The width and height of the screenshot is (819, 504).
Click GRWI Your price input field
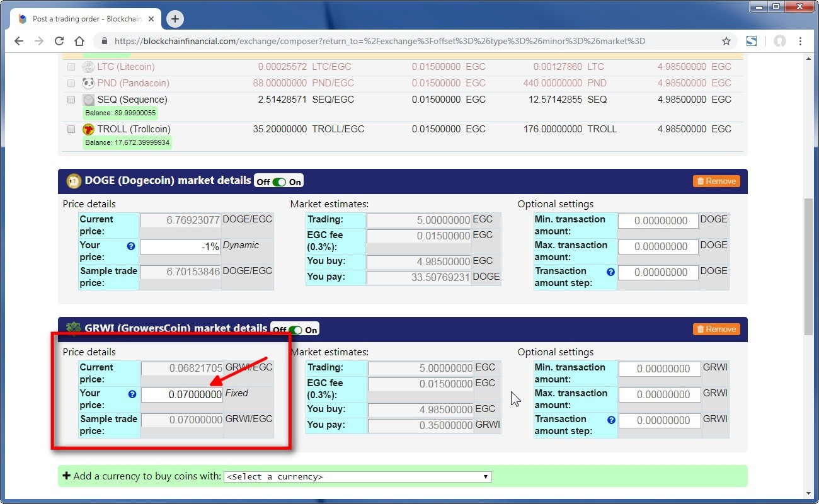pyautogui.click(x=181, y=395)
